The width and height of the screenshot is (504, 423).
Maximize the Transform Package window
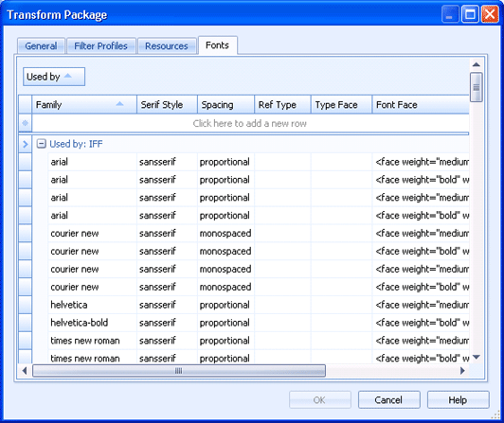470,14
